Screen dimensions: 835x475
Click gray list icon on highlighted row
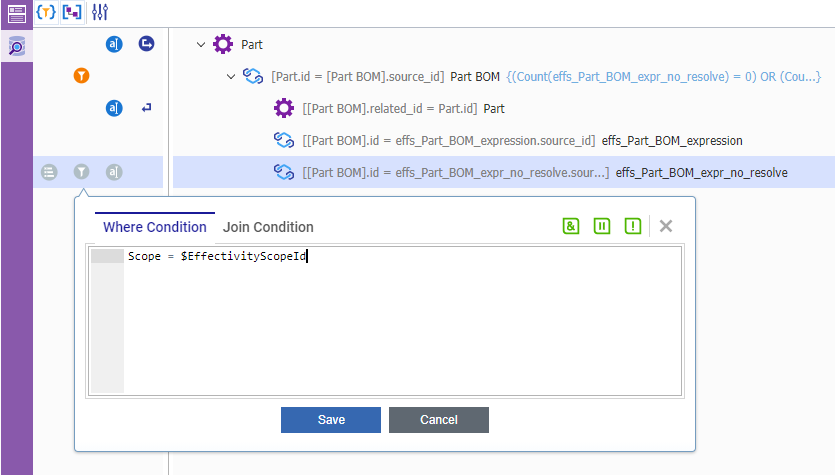[x=49, y=172]
